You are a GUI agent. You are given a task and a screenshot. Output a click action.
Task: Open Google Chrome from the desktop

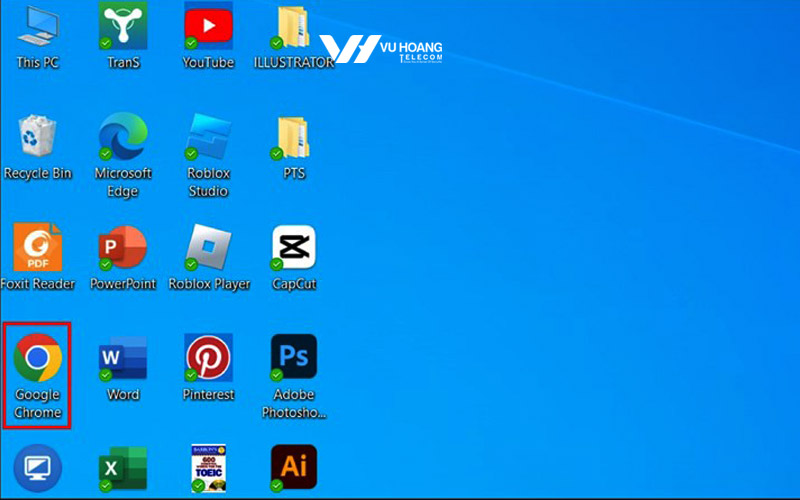tap(37, 359)
